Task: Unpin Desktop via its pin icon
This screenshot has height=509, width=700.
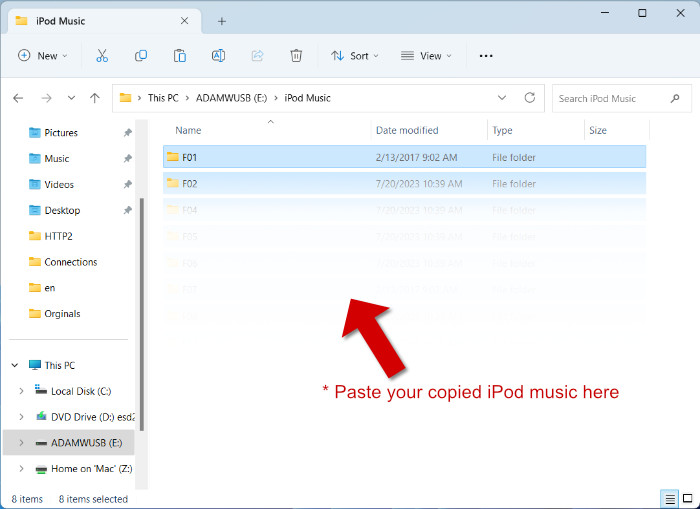Action: pyautogui.click(x=128, y=210)
